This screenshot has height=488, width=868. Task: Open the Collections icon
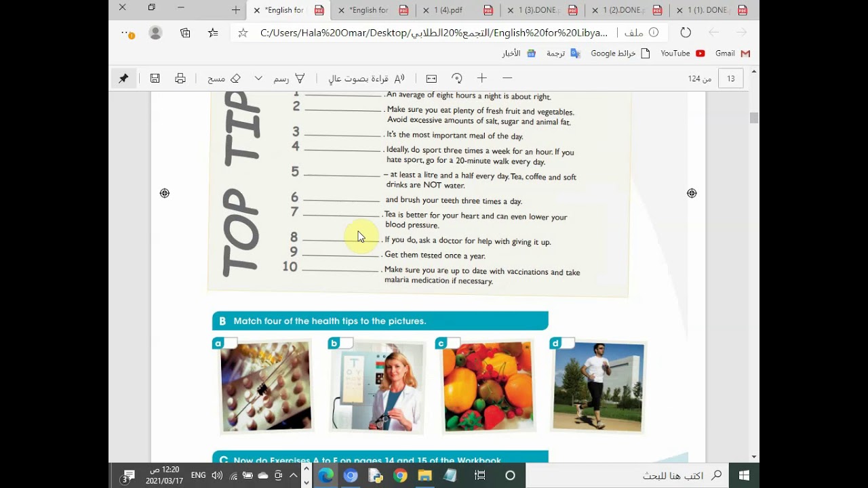(x=185, y=33)
